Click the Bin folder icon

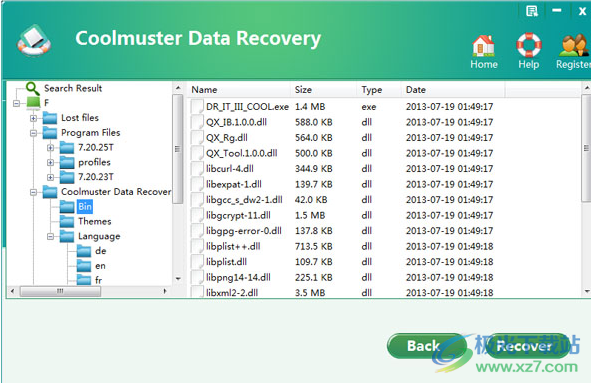click(x=67, y=207)
